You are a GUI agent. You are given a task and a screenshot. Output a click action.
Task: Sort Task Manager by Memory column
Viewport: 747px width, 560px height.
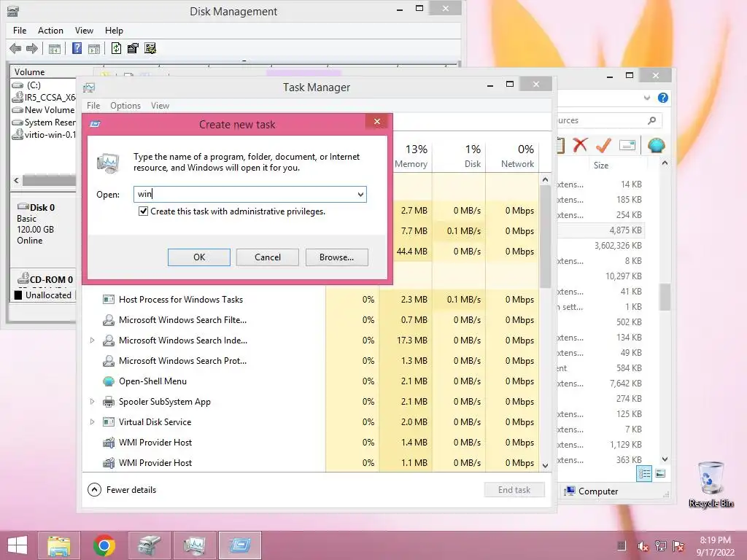point(411,156)
